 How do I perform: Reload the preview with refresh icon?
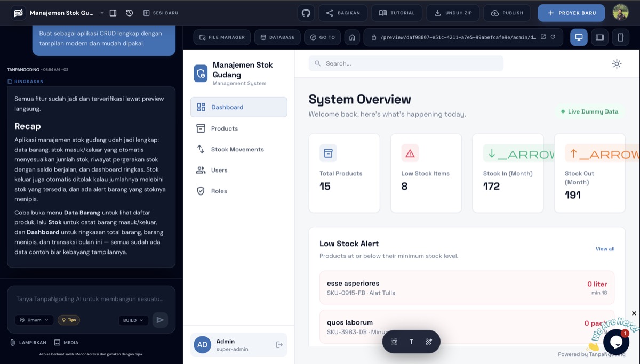tap(553, 37)
